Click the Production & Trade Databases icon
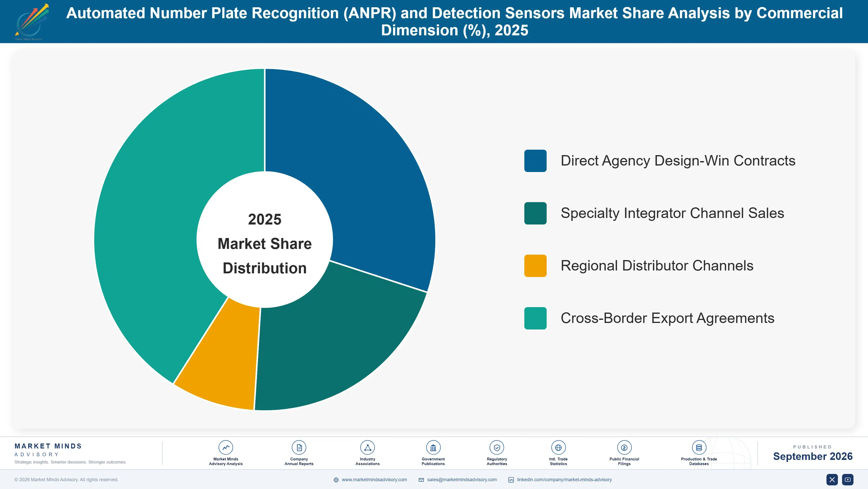This screenshot has width=868, height=489. pos(699,447)
